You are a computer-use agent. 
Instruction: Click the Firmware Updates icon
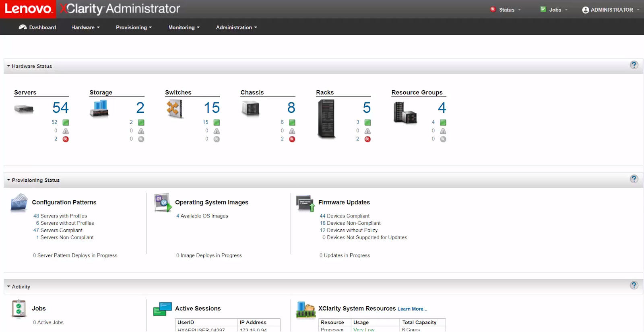point(306,203)
